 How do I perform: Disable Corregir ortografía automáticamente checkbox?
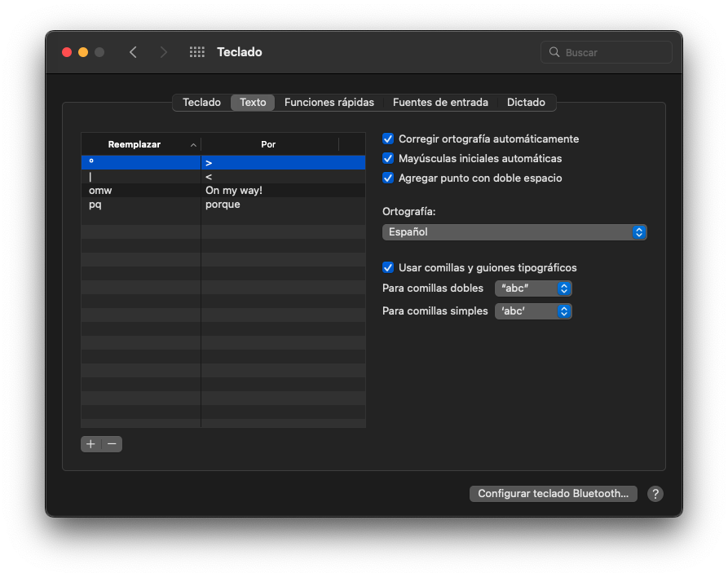388,139
